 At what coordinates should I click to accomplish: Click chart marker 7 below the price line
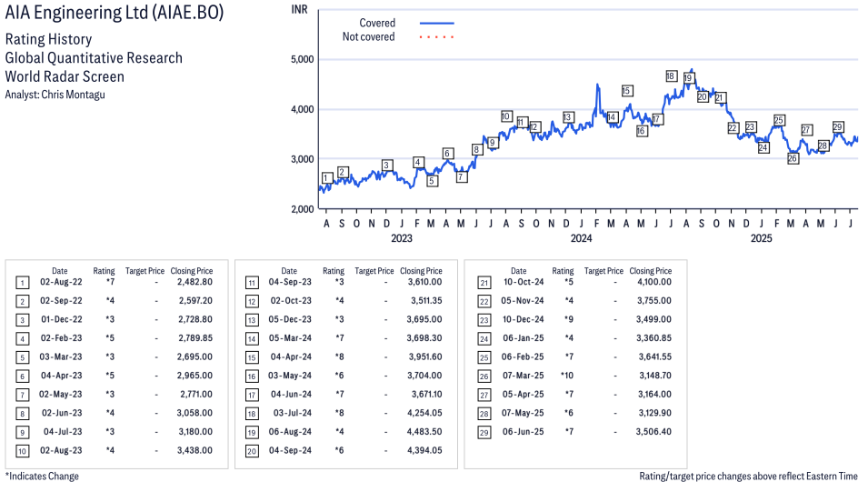[461, 177]
